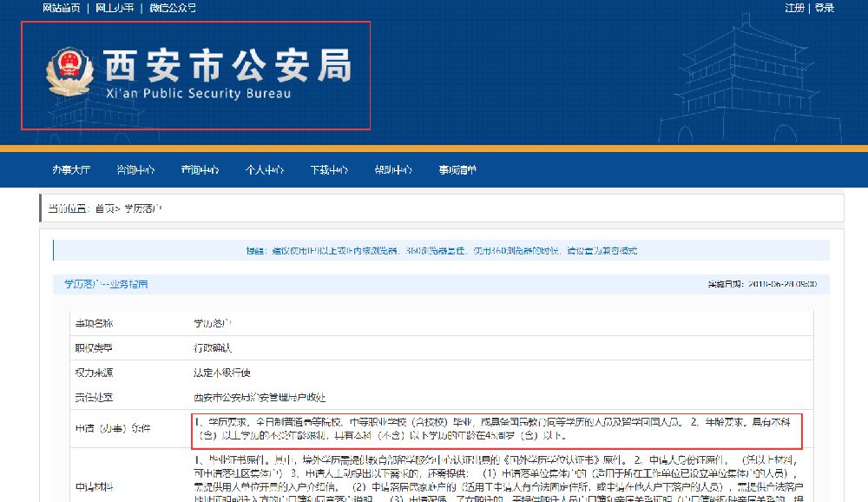
Task: Click the browser compatibility notice banner
Action: (441, 251)
